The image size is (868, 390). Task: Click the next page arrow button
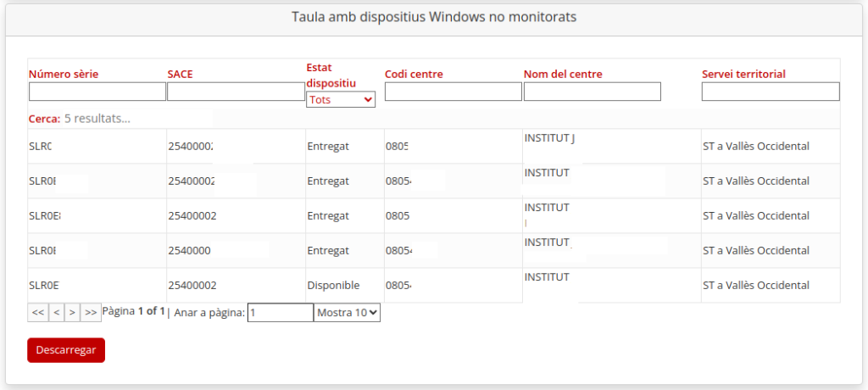(x=73, y=313)
